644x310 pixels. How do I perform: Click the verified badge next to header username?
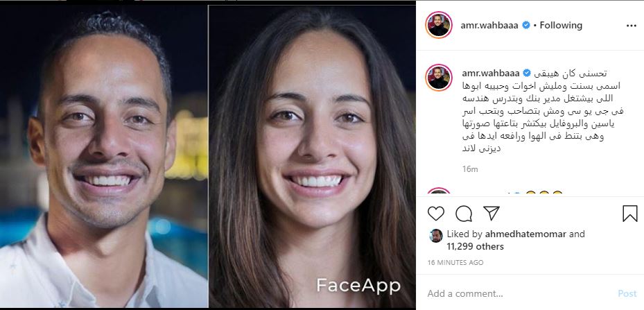pos(525,26)
